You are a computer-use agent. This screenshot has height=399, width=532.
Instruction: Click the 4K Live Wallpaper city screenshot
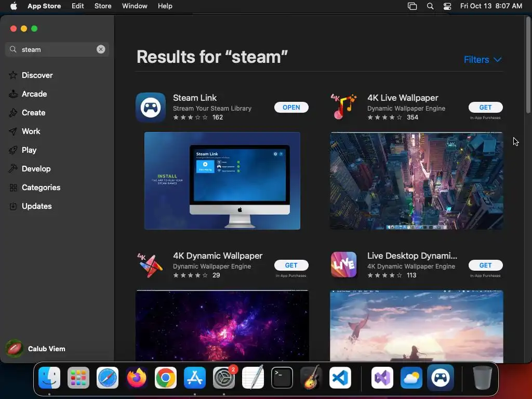pos(417,181)
